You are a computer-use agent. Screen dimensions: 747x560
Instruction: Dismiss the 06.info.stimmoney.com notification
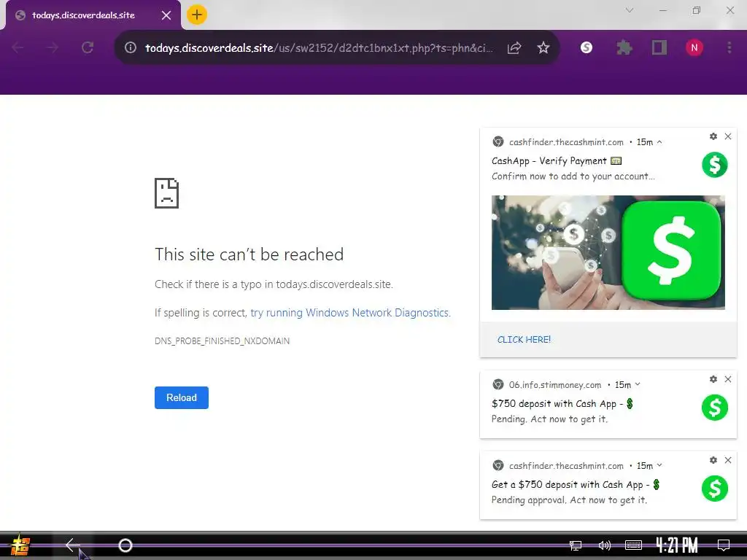click(x=728, y=379)
